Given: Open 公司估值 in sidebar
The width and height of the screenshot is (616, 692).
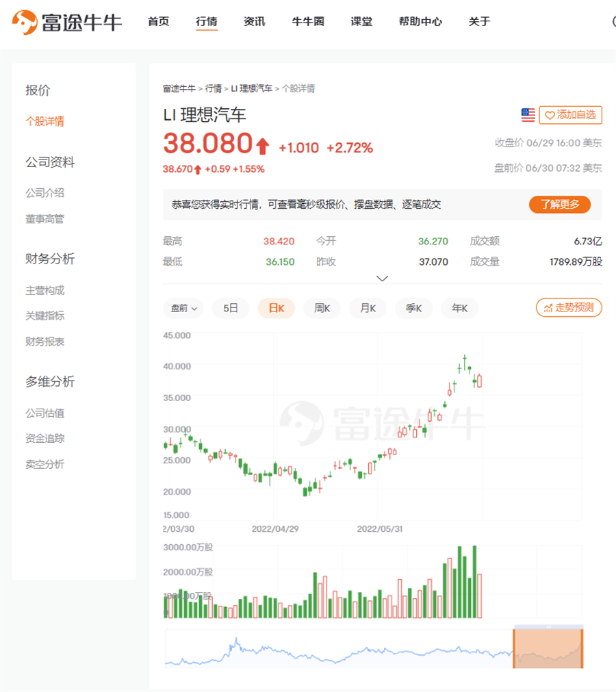Looking at the screenshot, I should [45, 413].
